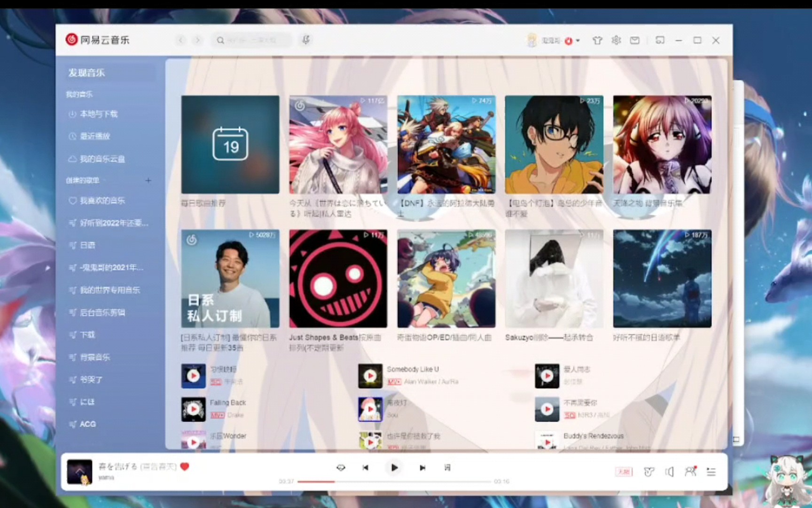Screen dimensions: 812x508
Task: Play the song Buddy's Rendezvous
Action: [x=547, y=442]
